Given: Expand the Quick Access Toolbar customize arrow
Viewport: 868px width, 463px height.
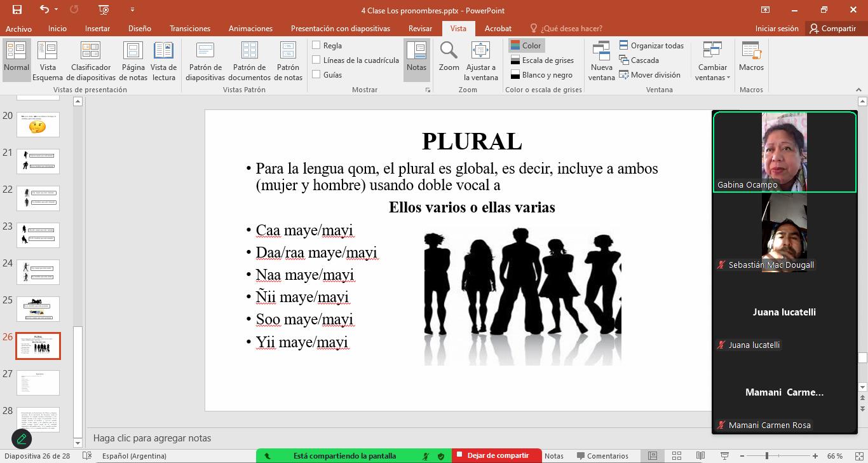Looking at the screenshot, I should pyautogui.click(x=132, y=10).
